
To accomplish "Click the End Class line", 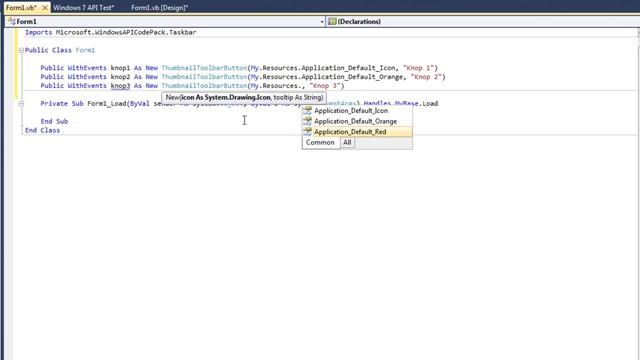I will (42, 131).
